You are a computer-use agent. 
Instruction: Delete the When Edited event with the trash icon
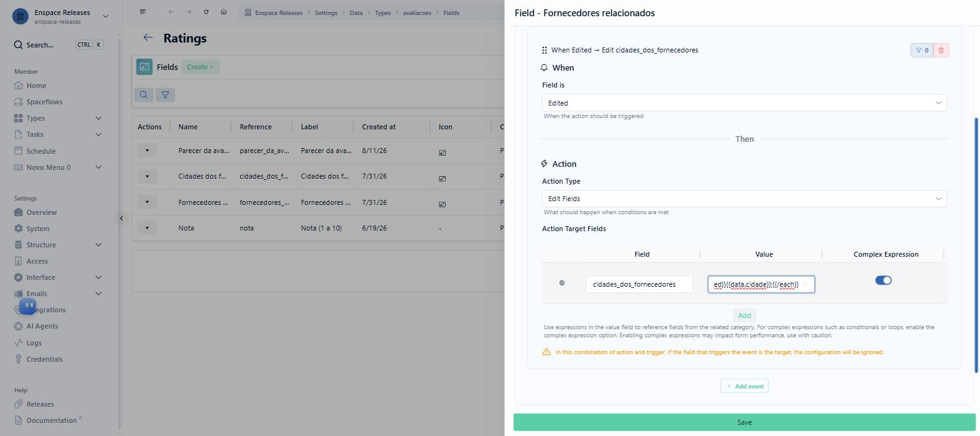click(x=941, y=50)
